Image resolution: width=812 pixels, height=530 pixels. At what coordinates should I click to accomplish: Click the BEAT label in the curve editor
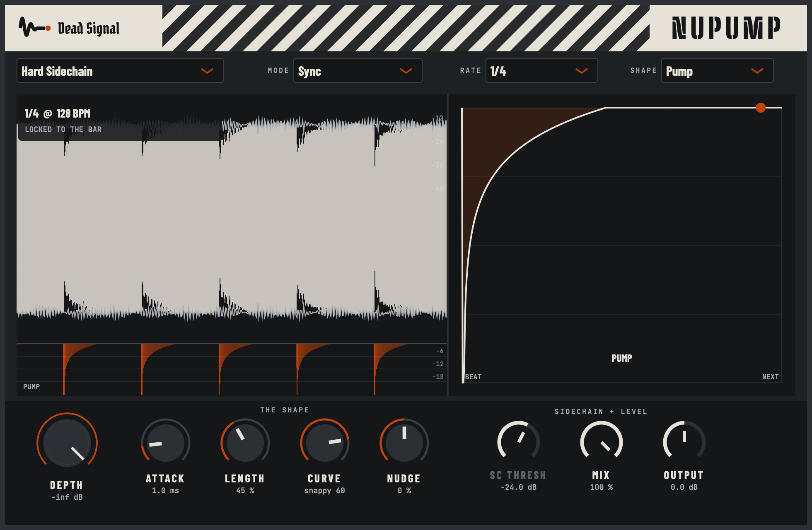coord(473,377)
